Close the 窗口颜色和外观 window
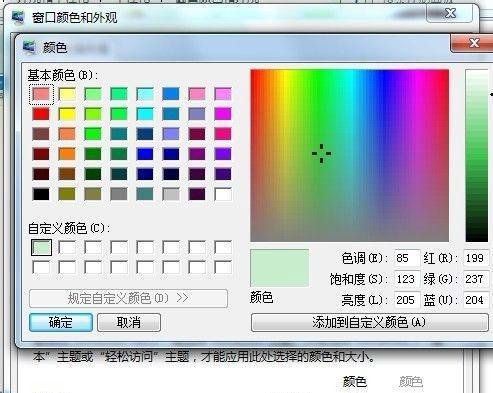This screenshot has width=493, height=393. click(x=450, y=13)
